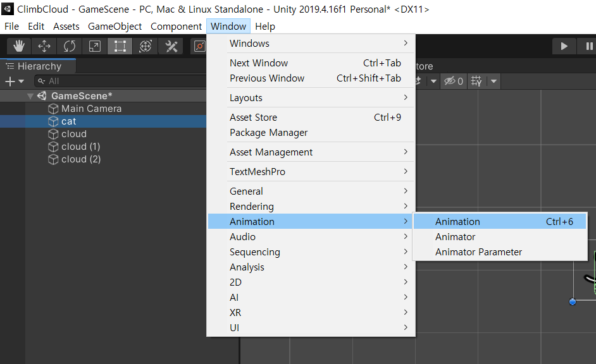Open grid settings dropdown arrow
596x364 pixels.
494,81
